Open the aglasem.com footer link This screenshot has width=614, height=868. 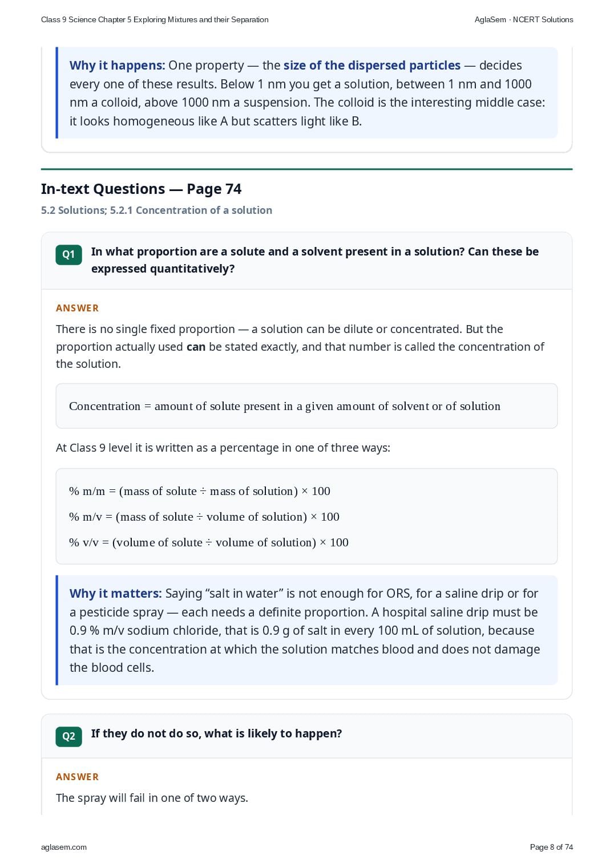[x=64, y=847]
